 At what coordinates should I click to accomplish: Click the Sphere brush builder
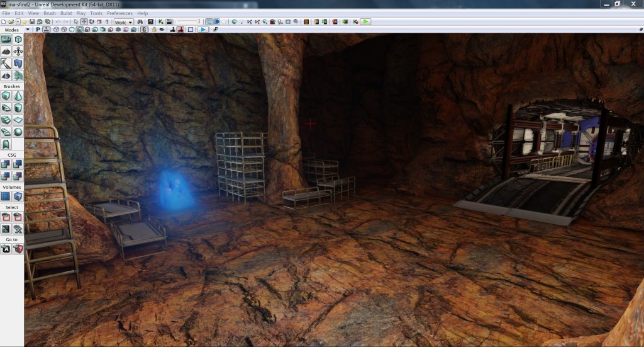click(18, 132)
